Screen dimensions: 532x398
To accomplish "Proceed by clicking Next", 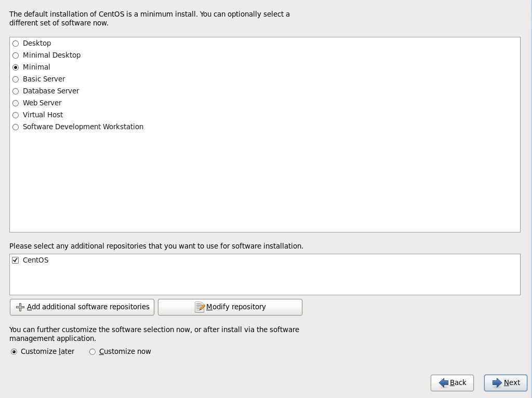I will (505, 382).
